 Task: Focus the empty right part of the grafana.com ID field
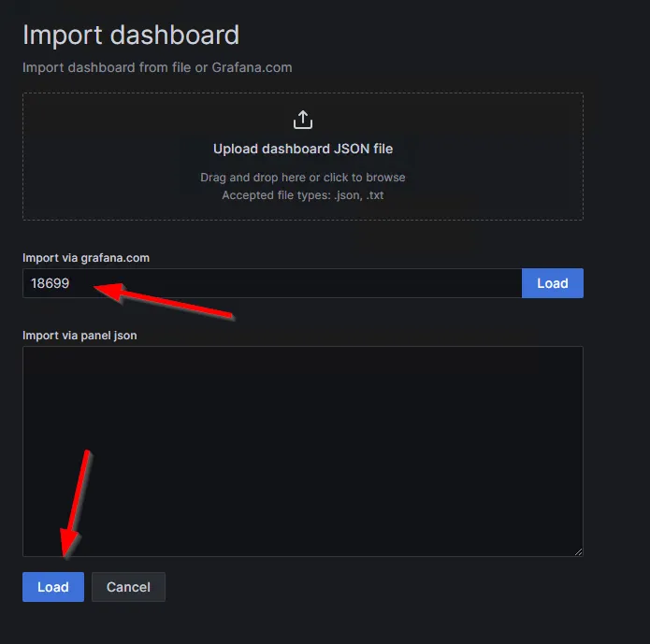point(374,283)
